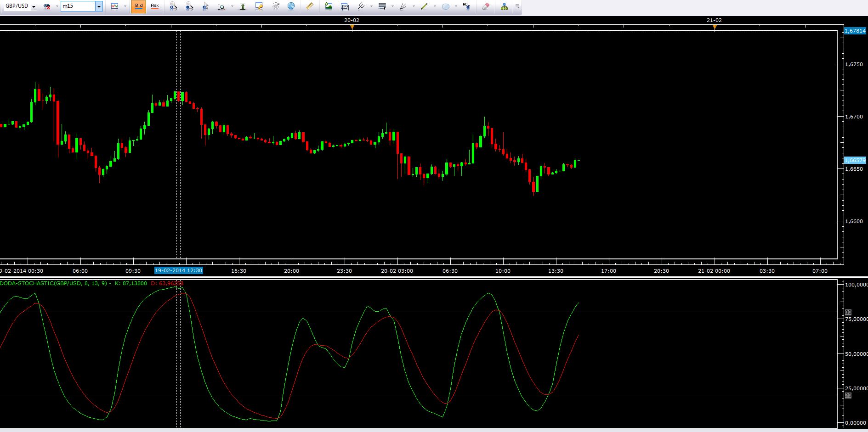Click the highlighted 19-02-2014 12:30 time label
868x432 pixels.
point(179,270)
